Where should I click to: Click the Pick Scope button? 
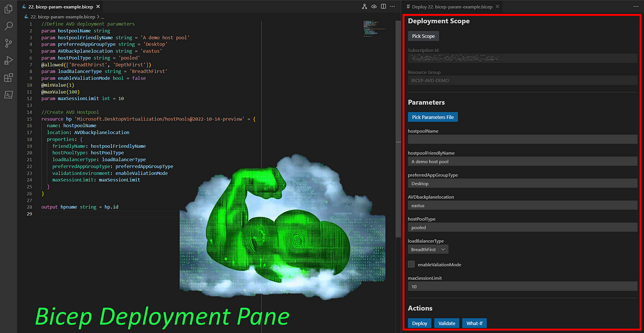[x=423, y=36]
